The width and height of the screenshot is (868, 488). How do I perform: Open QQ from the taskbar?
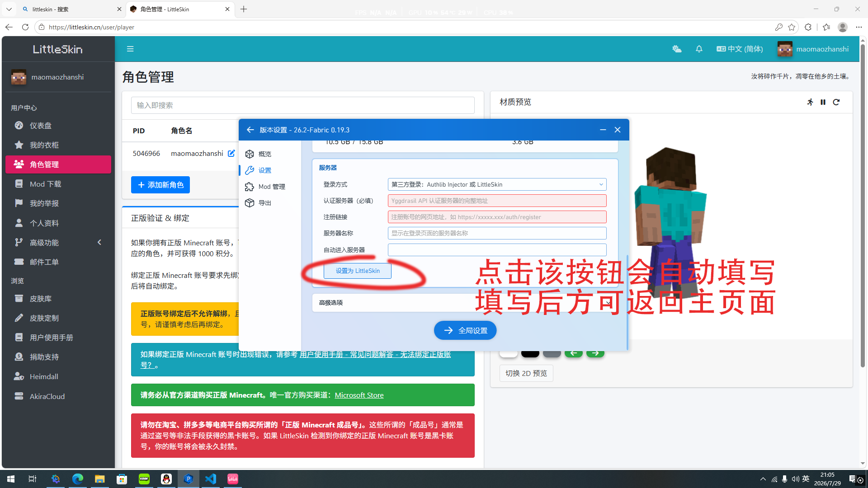pyautogui.click(x=166, y=479)
